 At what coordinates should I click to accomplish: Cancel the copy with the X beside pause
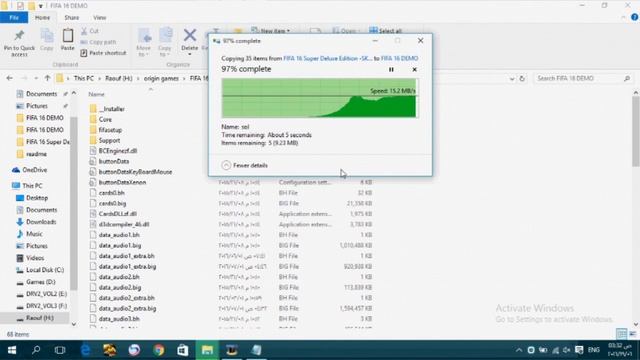coord(414,69)
